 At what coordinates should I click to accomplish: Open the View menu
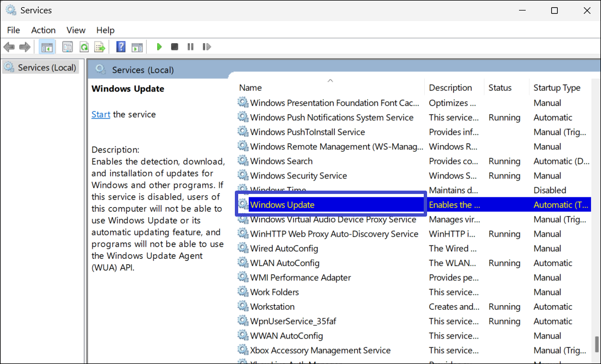tap(76, 30)
